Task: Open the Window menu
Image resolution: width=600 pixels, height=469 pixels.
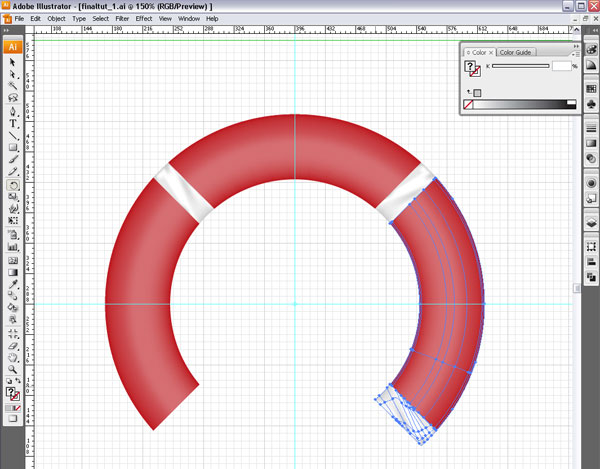Action: [189, 18]
